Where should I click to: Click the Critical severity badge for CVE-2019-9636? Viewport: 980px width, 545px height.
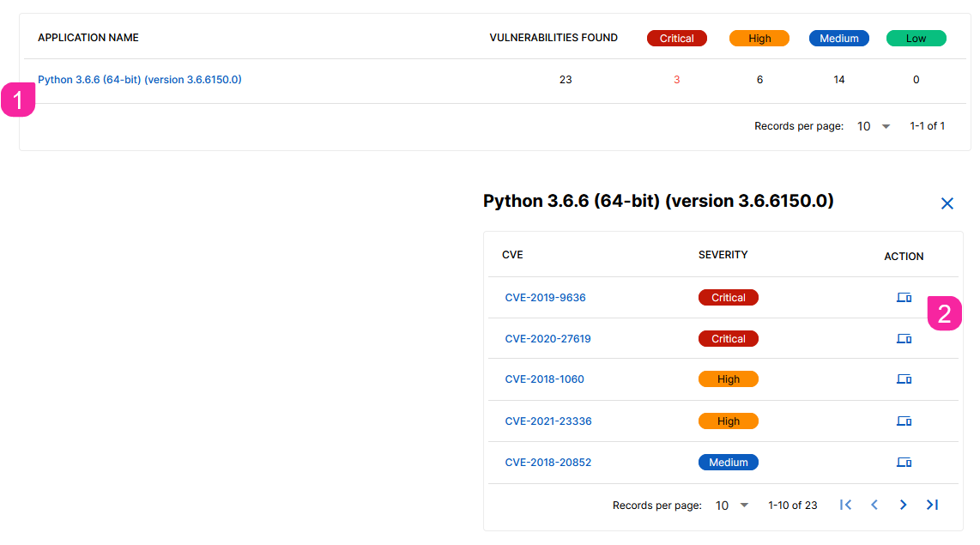(x=728, y=298)
